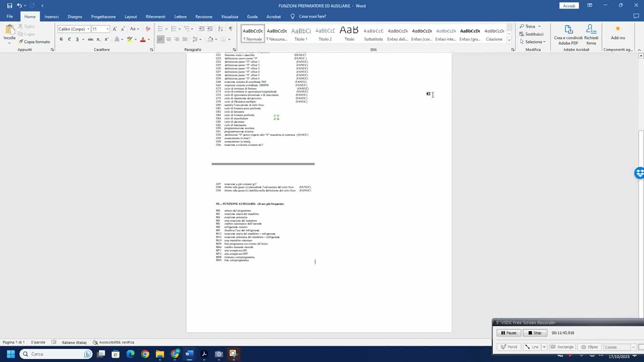Switch to the Visualizza tab
Viewport: 644px width, 362px height.
[229, 17]
